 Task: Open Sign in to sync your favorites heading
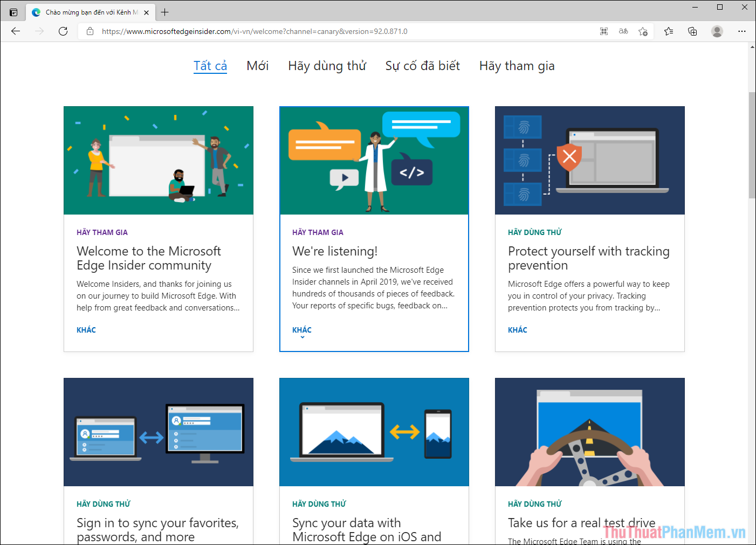(157, 530)
